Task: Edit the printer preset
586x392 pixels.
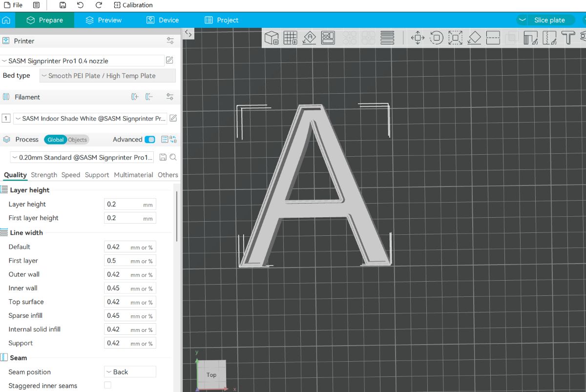Action: (169, 61)
